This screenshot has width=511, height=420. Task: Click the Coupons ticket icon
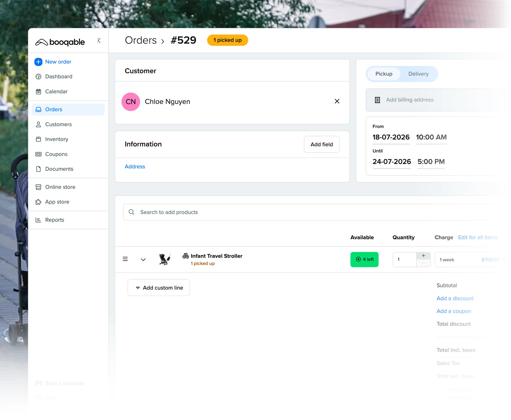tap(38, 154)
